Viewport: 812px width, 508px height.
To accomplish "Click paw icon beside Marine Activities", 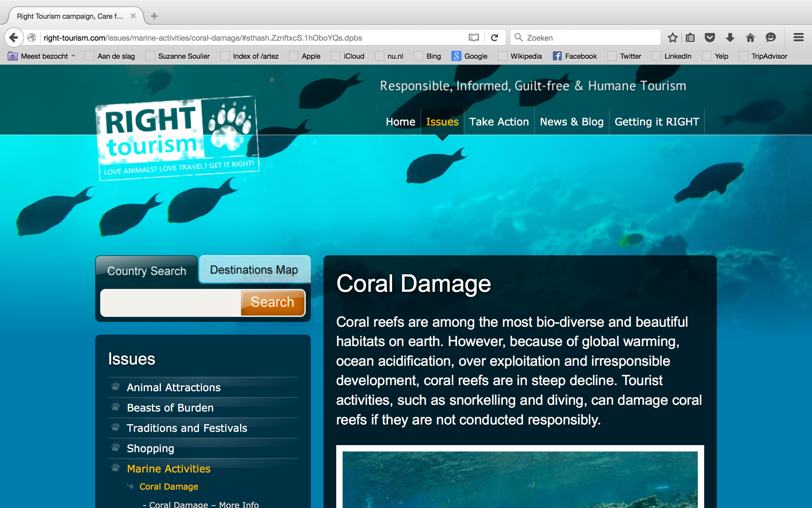I will tap(115, 468).
